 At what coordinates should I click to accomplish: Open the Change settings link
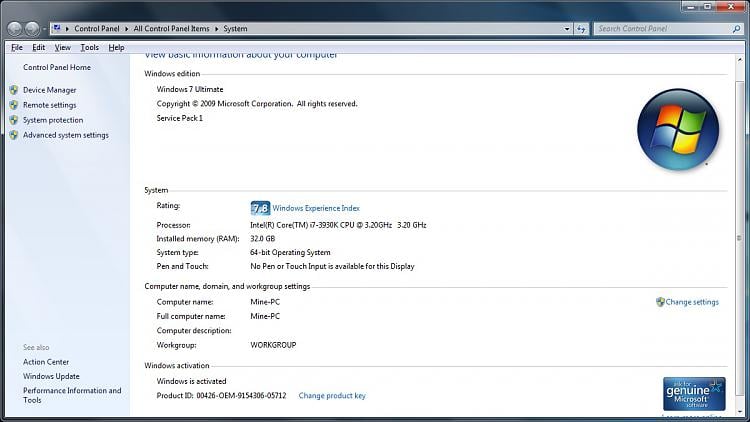[692, 302]
